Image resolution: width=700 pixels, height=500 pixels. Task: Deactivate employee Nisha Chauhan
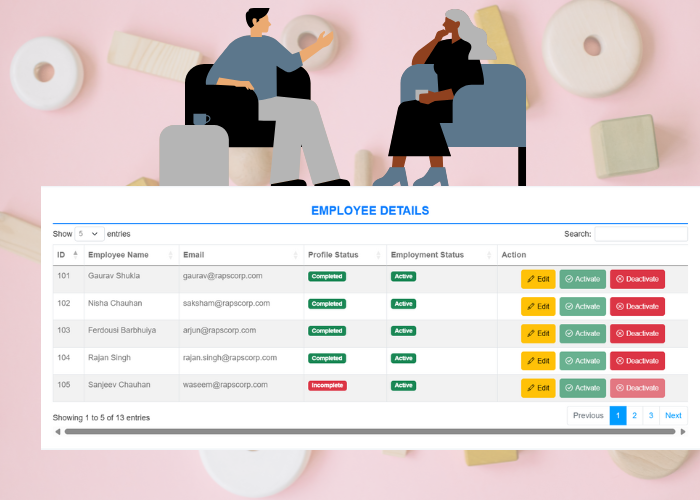pyautogui.click(x=637, y=307)
